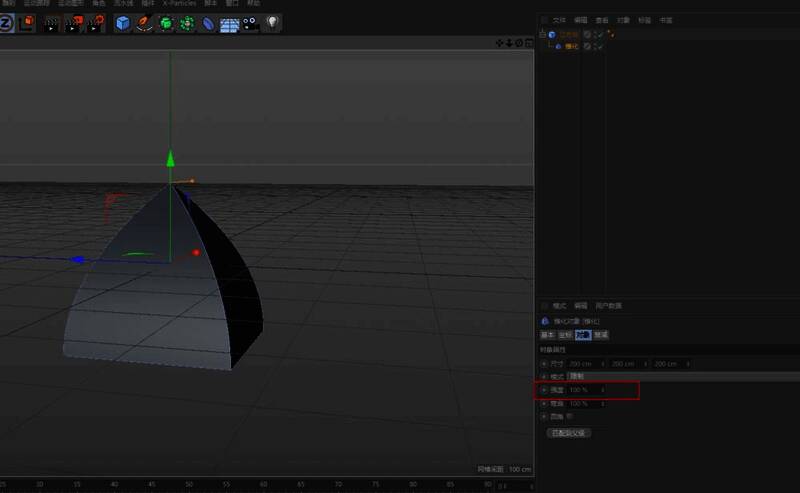This screenshot has width=800, height=493.
Task: Choose the blue deformer icon
Action: [208, 23]
